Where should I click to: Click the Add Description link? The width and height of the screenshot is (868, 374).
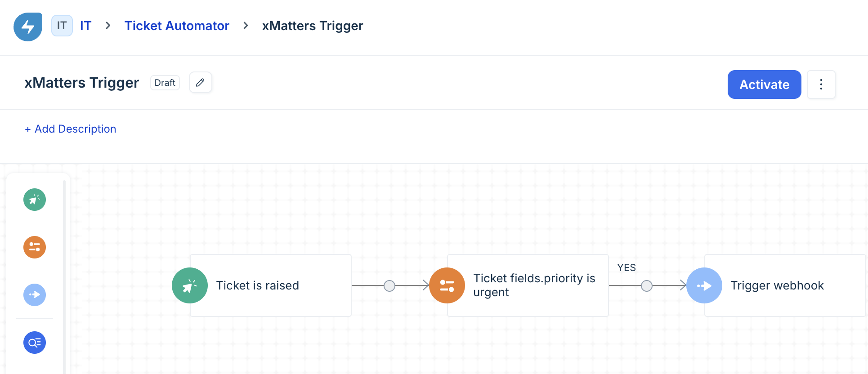pyautogui.click(x=71, y=129)
